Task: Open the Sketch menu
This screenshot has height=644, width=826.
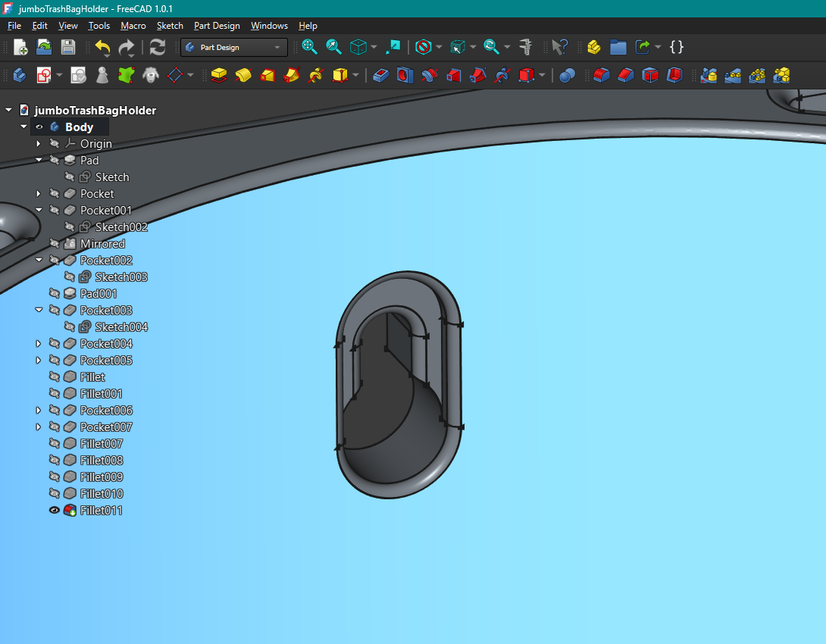Action: coord(170,25)
